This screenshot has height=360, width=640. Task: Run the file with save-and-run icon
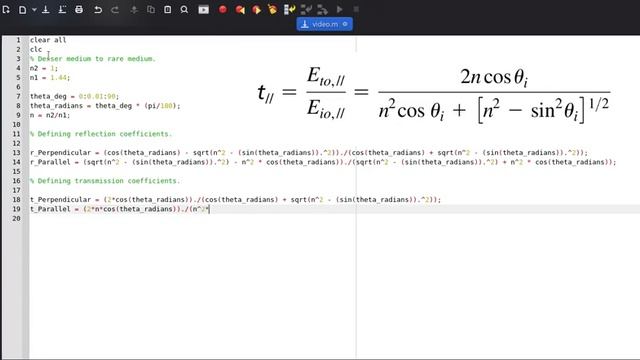[x=203, y=9]
